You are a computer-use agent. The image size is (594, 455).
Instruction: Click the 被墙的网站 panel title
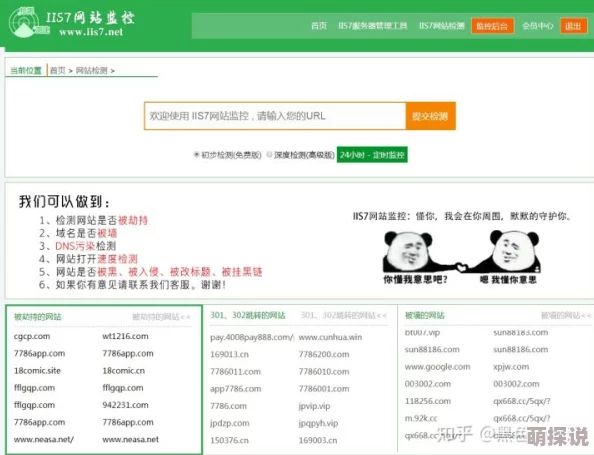[424, 315]
